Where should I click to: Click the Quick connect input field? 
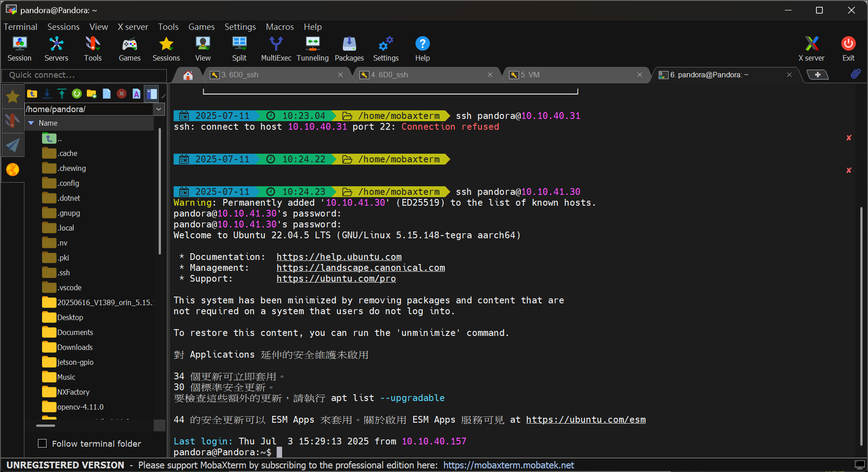84,75
